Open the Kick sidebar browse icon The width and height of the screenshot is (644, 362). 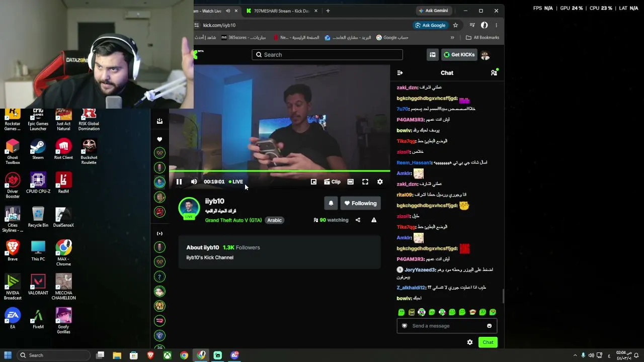coord(159,121)
